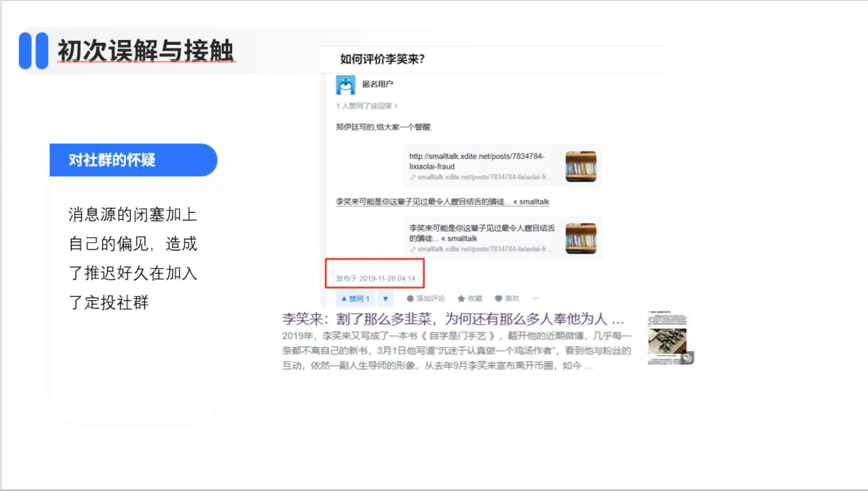
Task: Click the article thumbnail beside search result
Action: coord(667,338)
